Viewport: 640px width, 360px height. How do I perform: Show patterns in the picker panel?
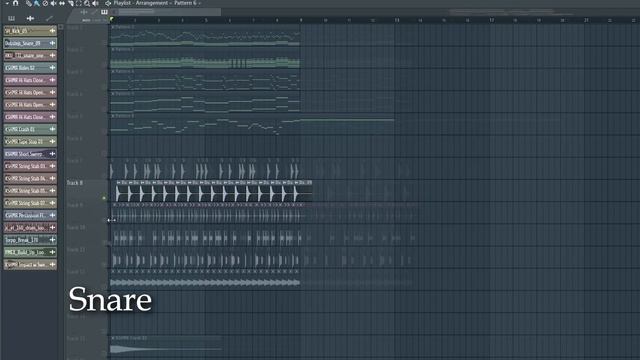11,18
